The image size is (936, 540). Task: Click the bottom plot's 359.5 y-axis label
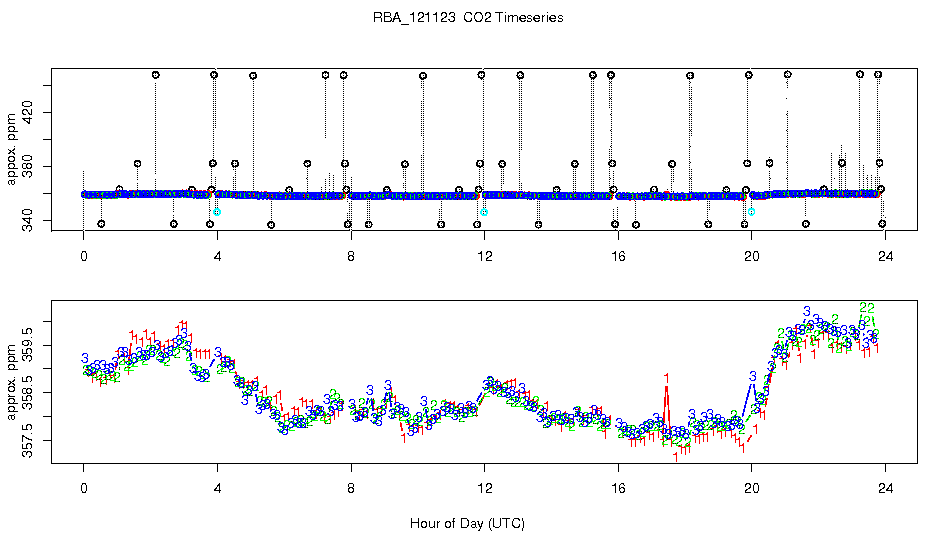point(27,345)
